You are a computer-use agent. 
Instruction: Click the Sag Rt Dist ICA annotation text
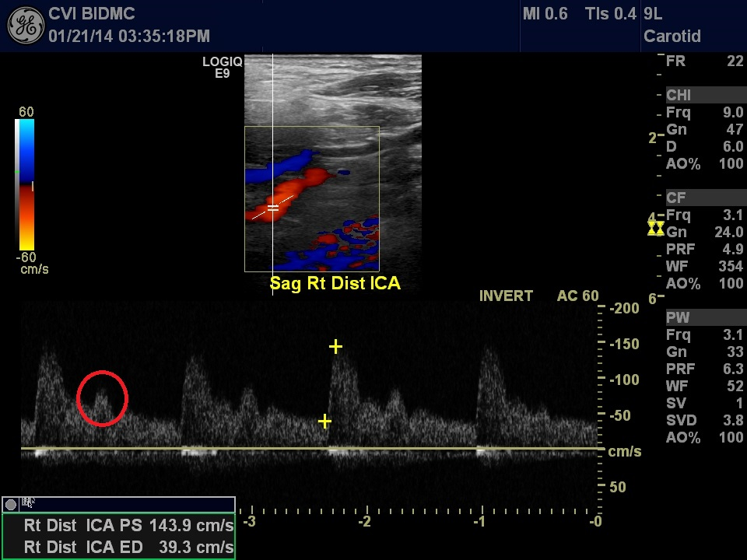[335, 283]
